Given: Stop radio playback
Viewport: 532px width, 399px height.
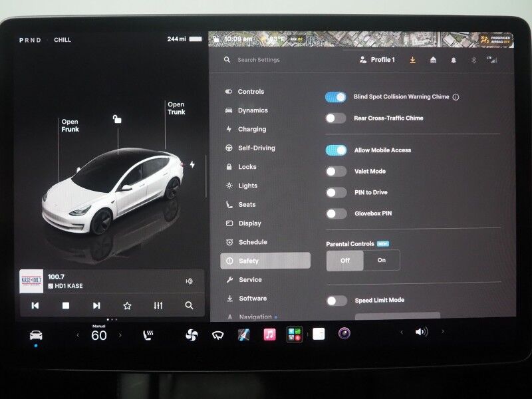Looking at the screenshot, I should pos(66,306).
